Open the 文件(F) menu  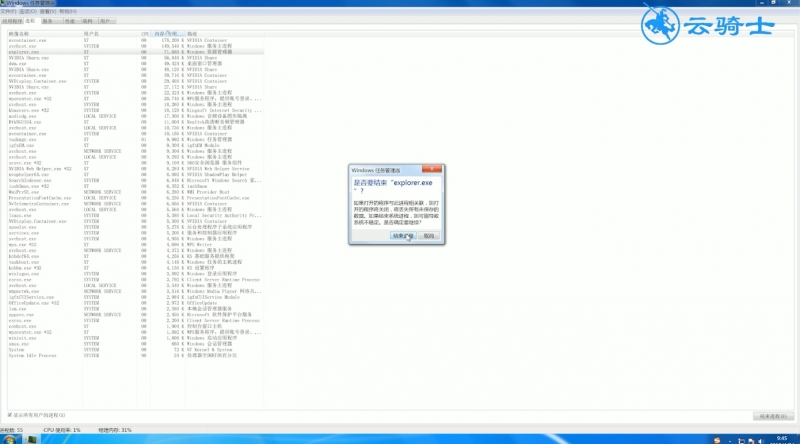click(x=8, y=11)
